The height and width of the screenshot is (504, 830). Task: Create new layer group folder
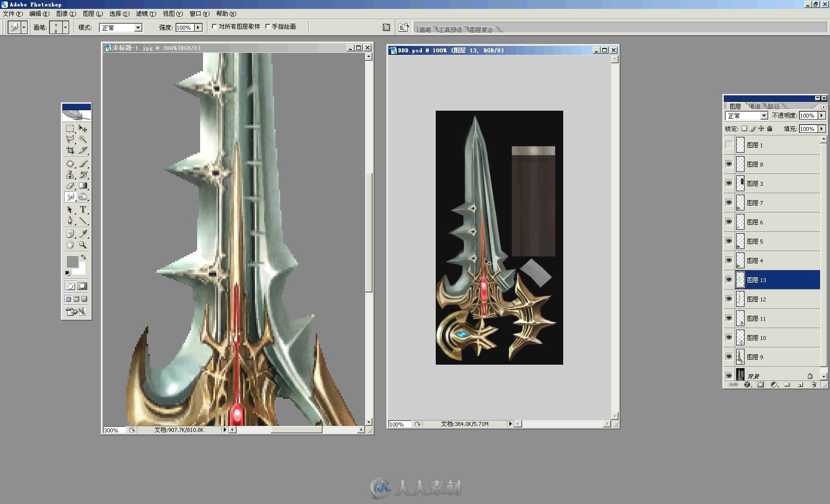point(787,384)
